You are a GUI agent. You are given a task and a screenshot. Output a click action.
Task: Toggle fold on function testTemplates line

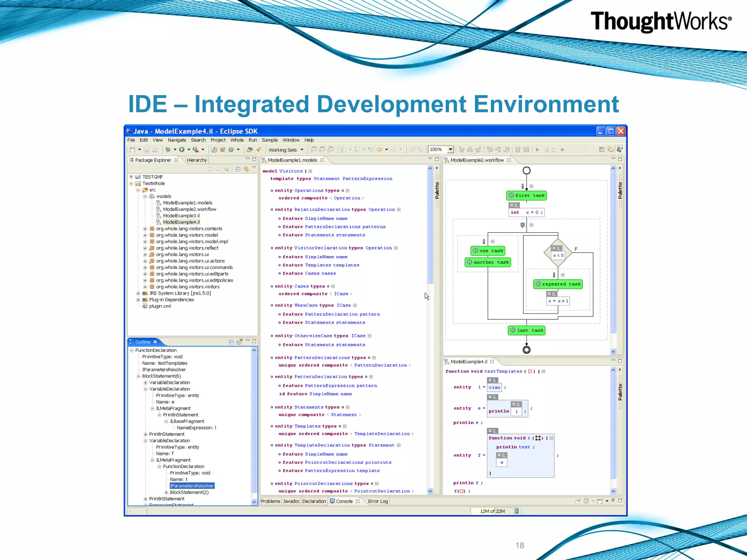point(543,372)
